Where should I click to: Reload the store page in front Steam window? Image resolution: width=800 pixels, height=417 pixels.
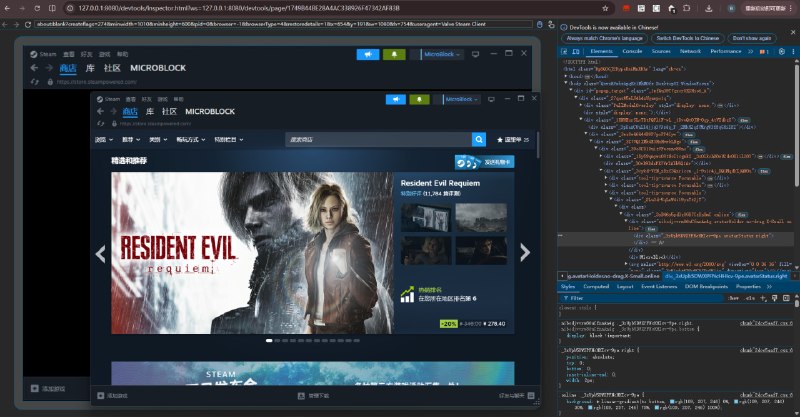101,124
